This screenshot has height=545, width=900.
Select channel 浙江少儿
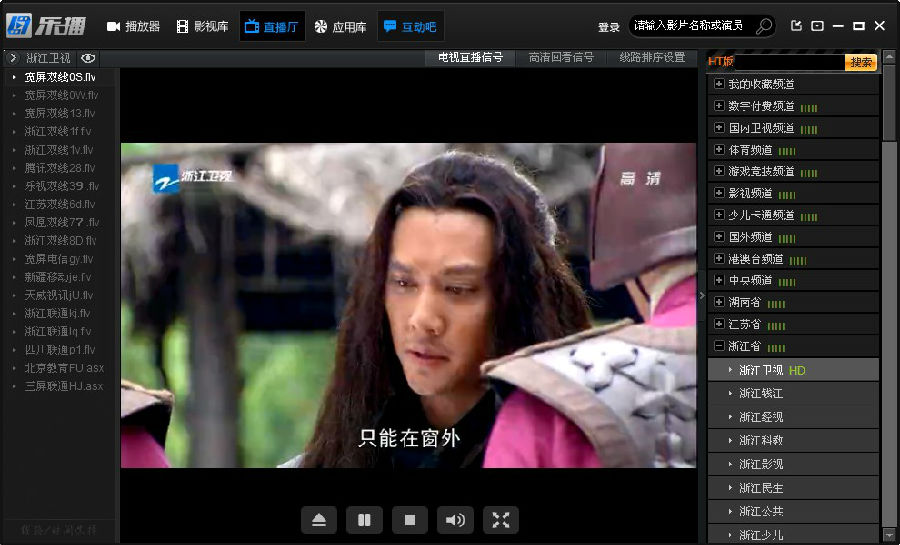coord(793,534)
